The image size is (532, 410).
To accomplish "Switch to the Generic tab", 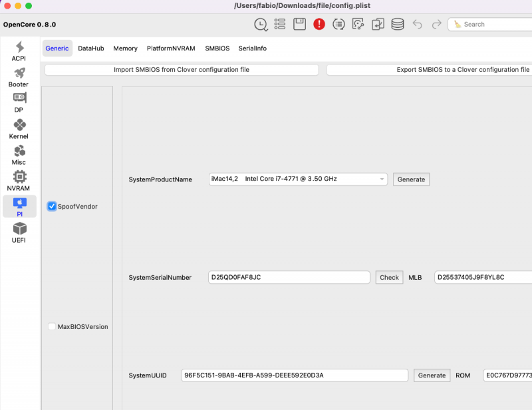I will click(x=57, y=48).
